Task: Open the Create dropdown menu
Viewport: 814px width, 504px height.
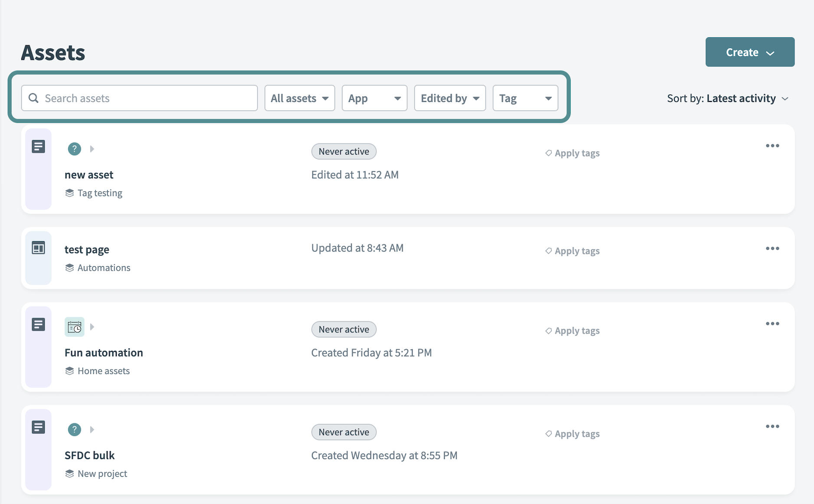Action: click(x=749, y=52)
